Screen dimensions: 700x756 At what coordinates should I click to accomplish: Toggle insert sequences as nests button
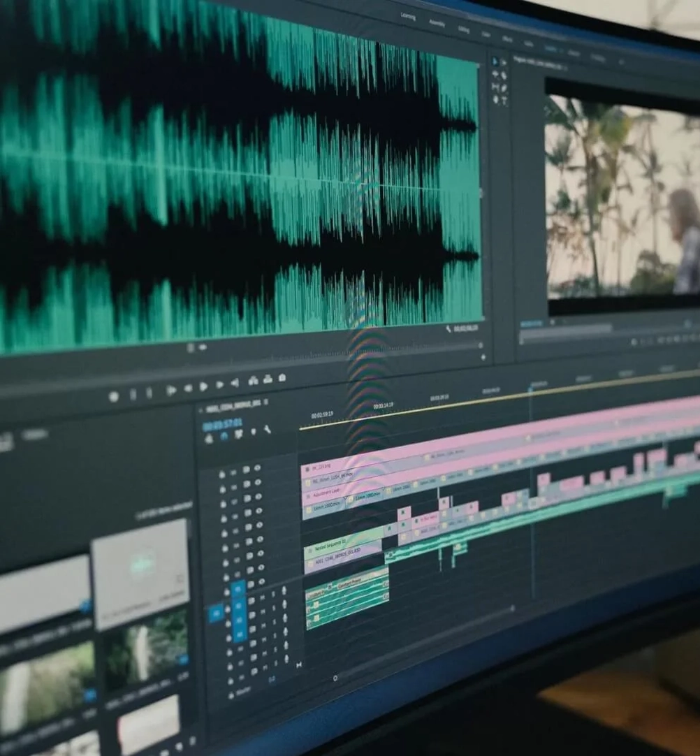pos(209,439)
